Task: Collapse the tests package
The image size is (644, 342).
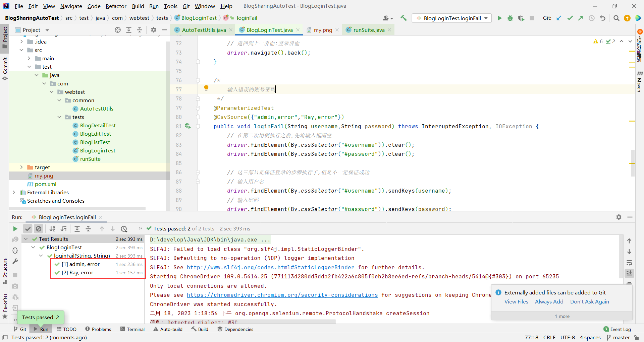Action: [x=59, y=117]
